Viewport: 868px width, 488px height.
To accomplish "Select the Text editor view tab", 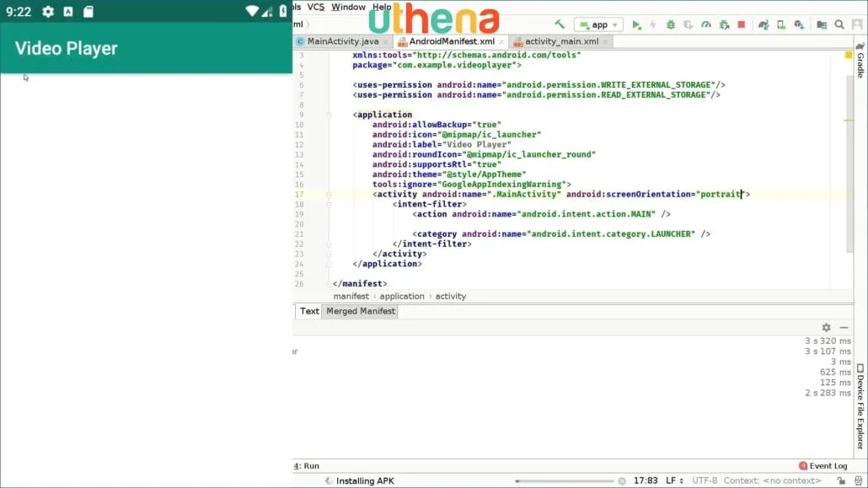I will tap(309, 311).
